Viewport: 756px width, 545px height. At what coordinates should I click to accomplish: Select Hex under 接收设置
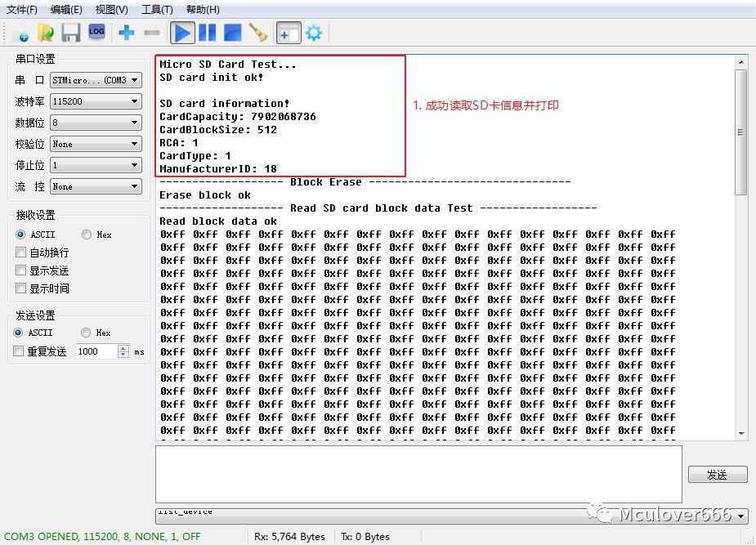87,235
